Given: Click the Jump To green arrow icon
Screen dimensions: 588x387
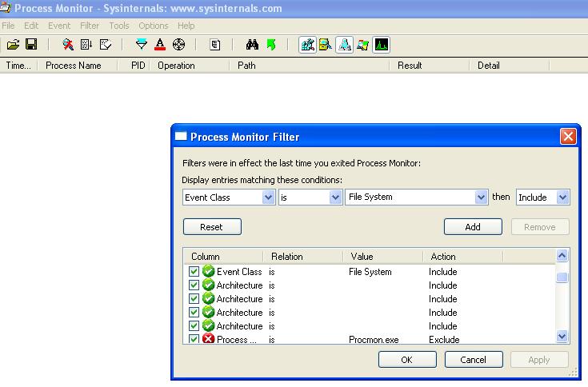Looking at the screenshot, I should point(271,45).
